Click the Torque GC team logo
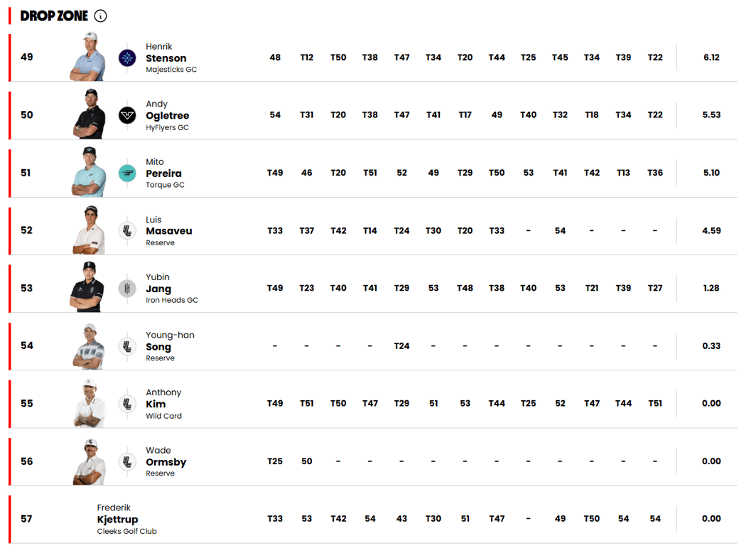Image resolution: width=756 pixels, height=546 pixels. tap(127, 173)
